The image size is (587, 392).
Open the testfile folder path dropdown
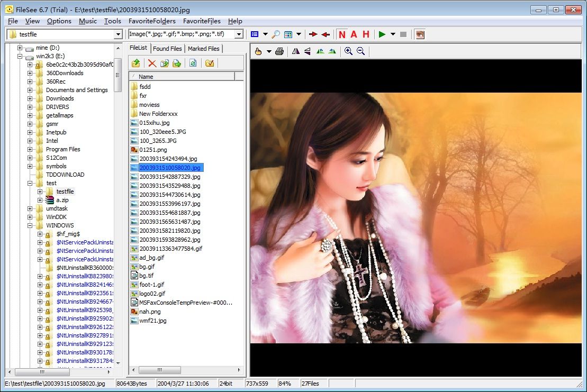coord(118,34)
